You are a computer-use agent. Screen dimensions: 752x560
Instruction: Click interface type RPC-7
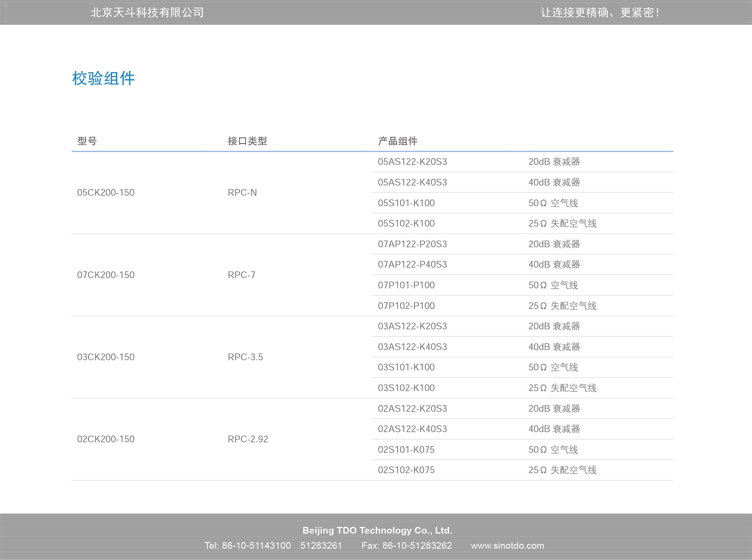242,275
